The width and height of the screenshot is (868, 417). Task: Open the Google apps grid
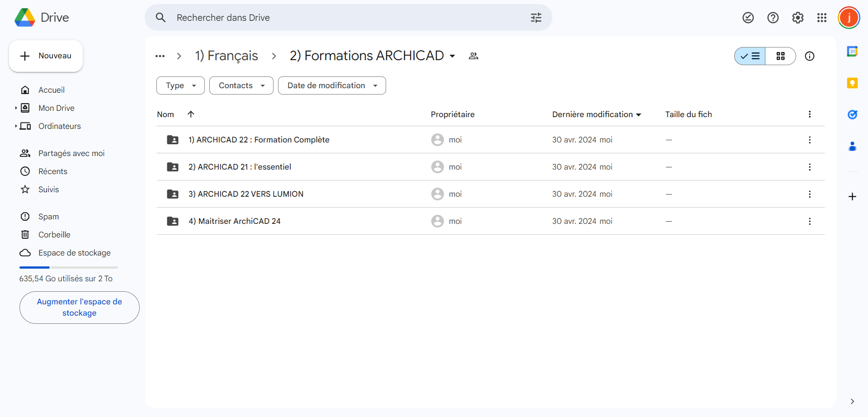[822, 18]
